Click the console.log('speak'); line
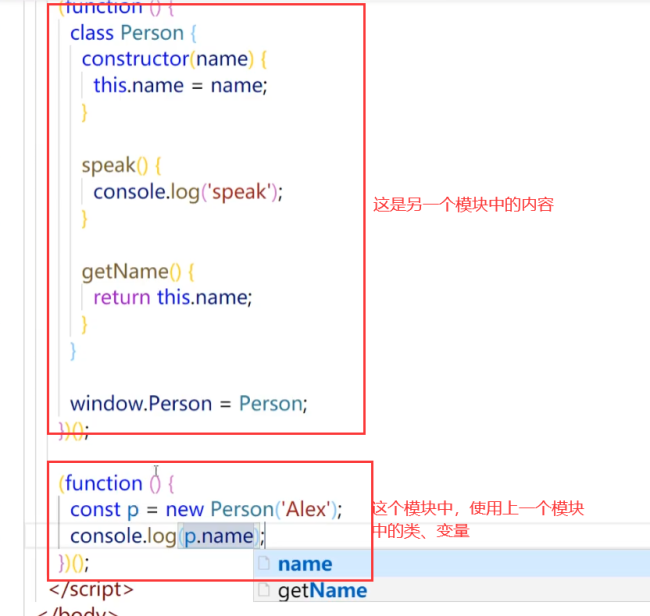This screenshot has width=650, height=616. [188, 192]
